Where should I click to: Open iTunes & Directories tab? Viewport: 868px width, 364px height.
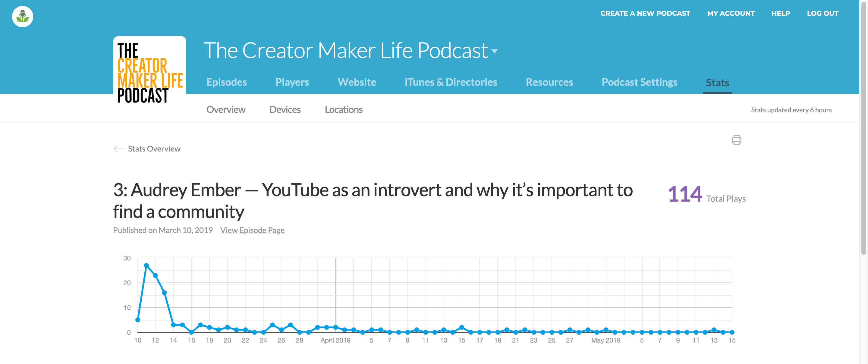451,82
